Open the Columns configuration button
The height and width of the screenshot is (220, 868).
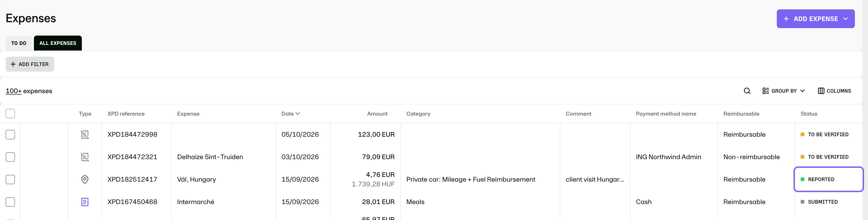834,91
